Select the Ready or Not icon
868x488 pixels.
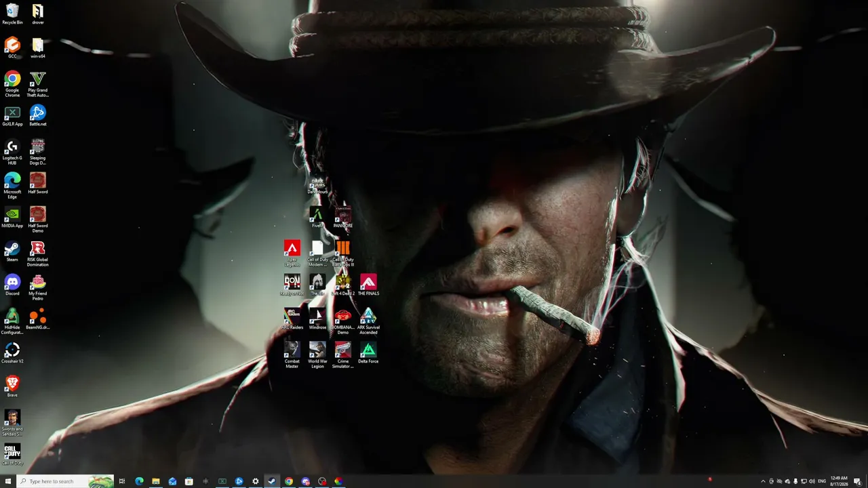click(x=292, y=285)
